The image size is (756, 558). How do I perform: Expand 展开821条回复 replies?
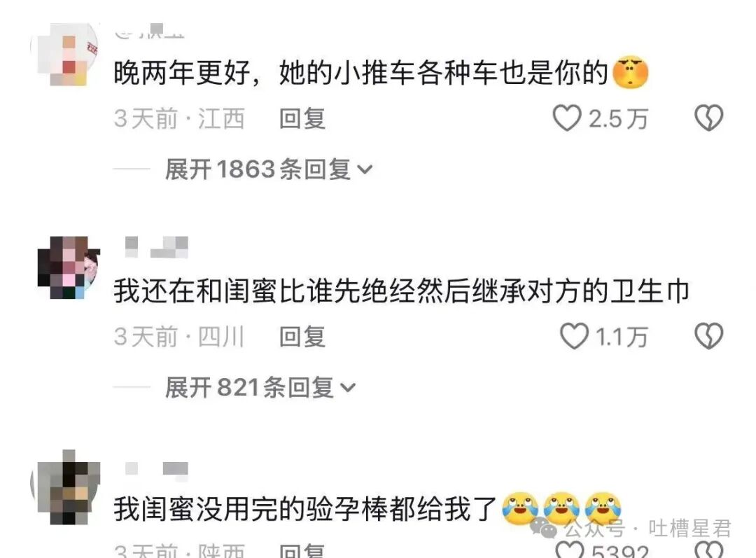(x=260, y=387)
